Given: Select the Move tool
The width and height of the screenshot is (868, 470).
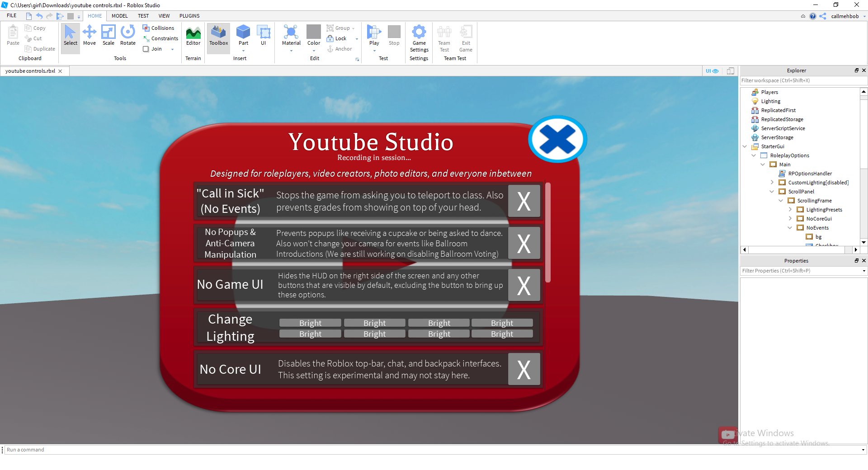Looking at the screenshot, I should point(90,35).
